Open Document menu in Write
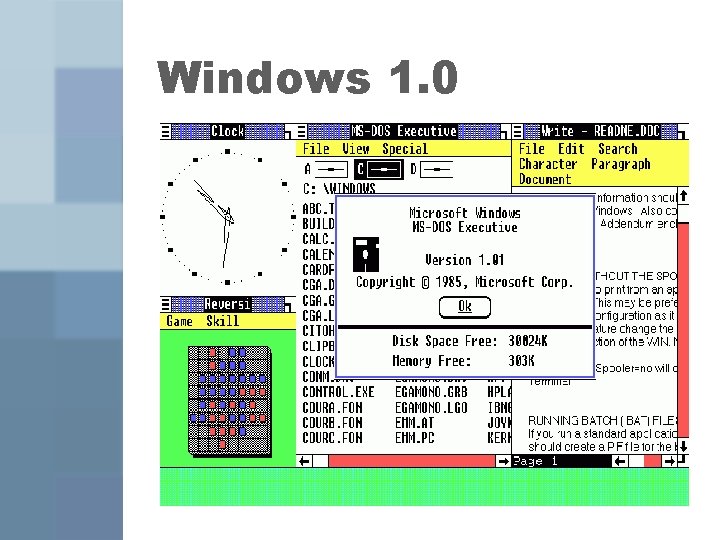720x540 pixels. pyautogui.click(x=545, y=179)
